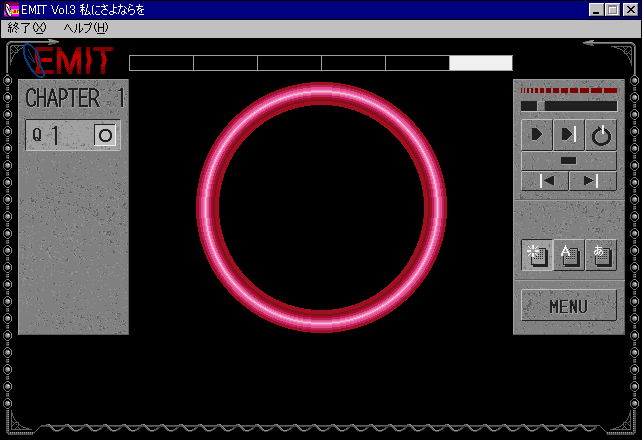
Task: Select question Q 1 item
Action: [73, 135]
